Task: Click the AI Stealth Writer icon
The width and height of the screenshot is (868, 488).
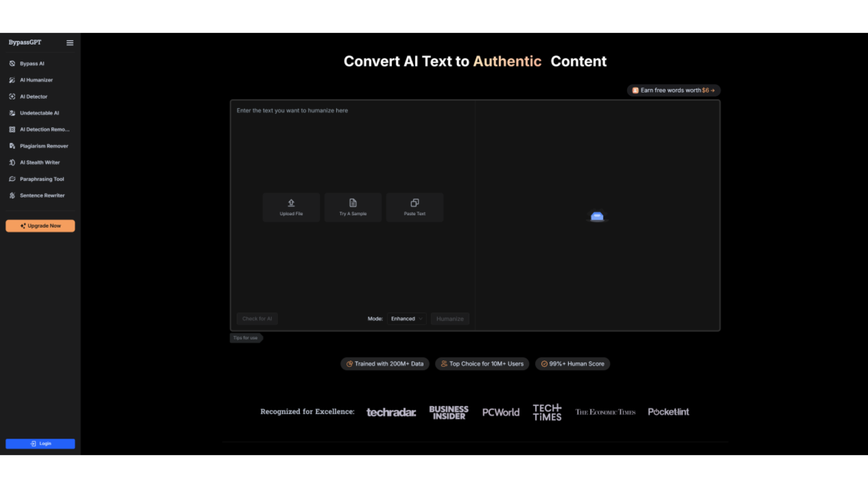Action: (12, 163)
